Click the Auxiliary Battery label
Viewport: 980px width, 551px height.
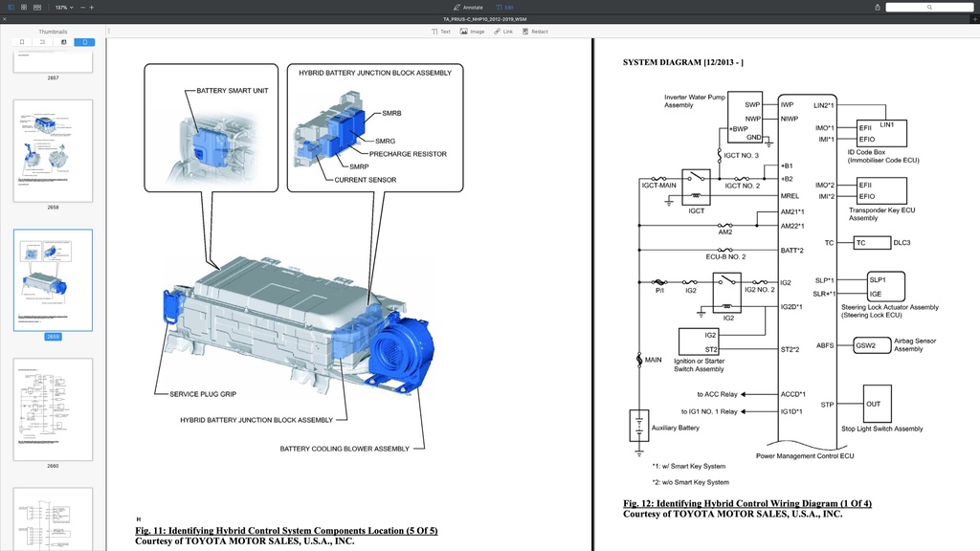point(676,428)
